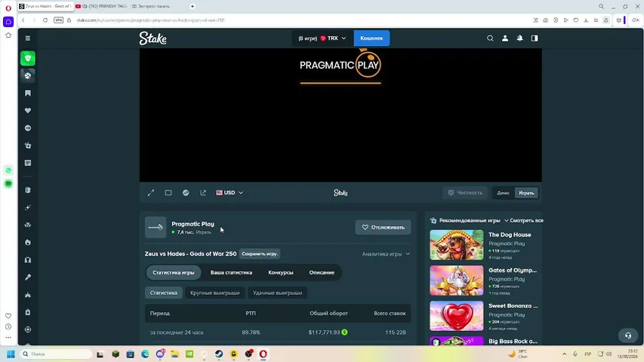
Task: Click the 115 228 total bets value
Action: (x=395, y=333)
